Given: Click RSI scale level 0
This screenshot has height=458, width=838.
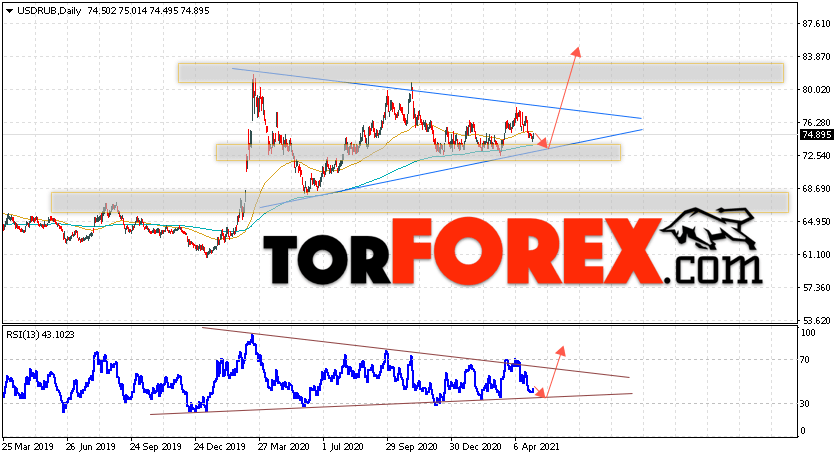Looking at the screenshot, I should coord(803,431).
